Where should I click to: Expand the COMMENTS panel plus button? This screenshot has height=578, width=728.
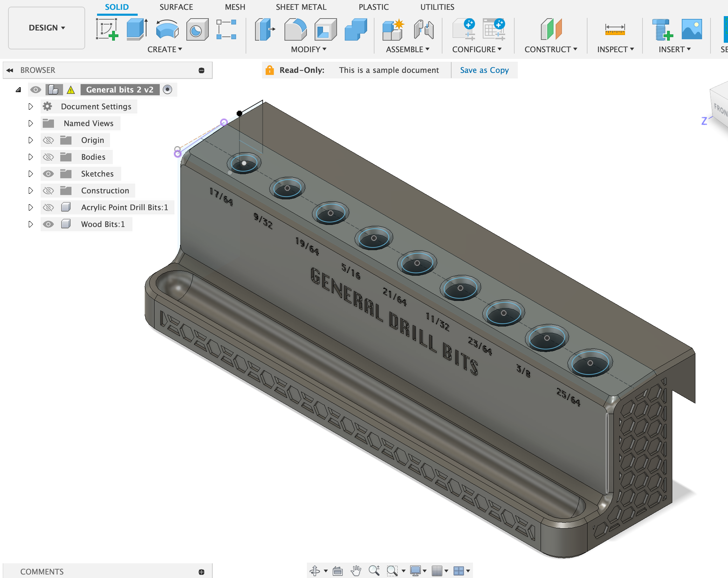(201, 572)
